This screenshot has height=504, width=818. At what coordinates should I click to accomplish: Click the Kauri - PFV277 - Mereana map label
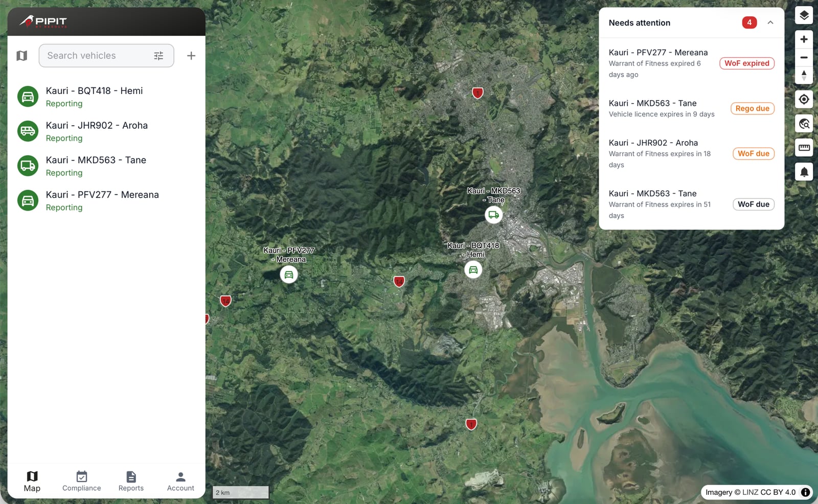click(289, 255)
